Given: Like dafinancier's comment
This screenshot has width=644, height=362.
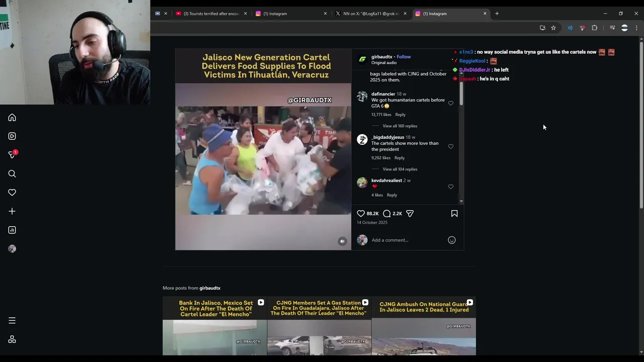Looking at the screenshot, I should tap(451, 103).
